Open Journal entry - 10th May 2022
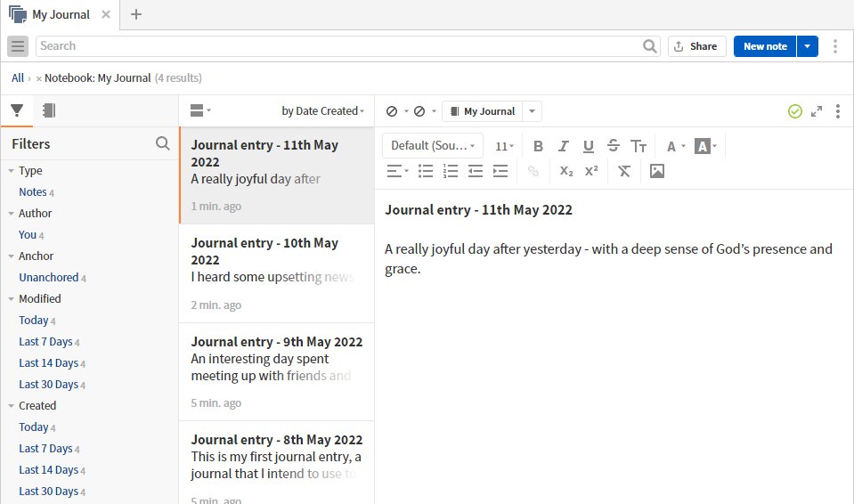This screenshot has width=854, height=504. pos(277,273)
